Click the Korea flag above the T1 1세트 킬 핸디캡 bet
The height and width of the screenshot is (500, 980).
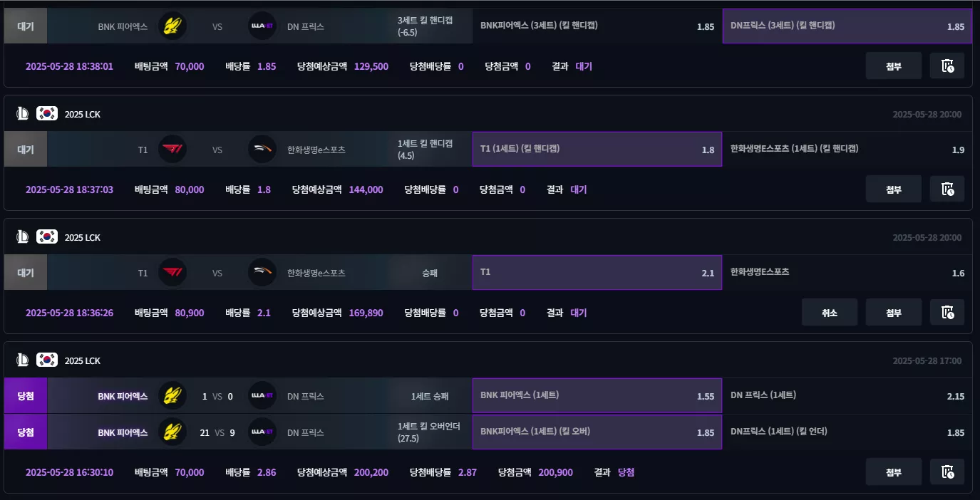coord(47,114)
